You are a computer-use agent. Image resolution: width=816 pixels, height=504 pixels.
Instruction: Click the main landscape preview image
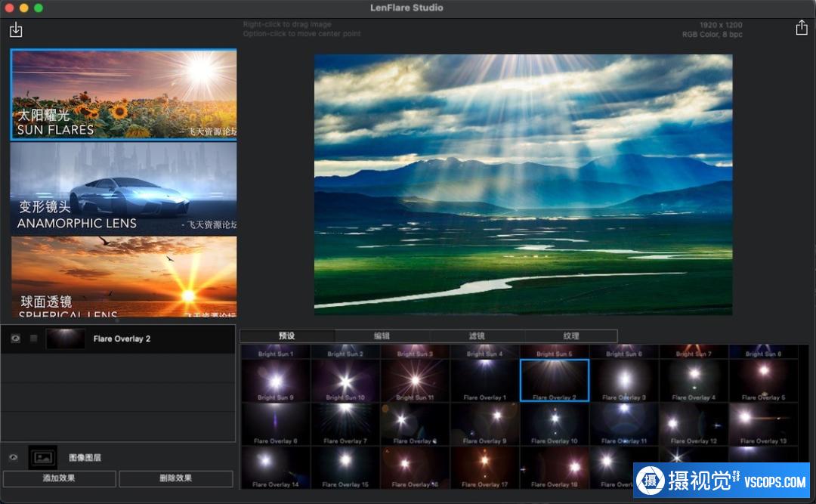point(523,184)
